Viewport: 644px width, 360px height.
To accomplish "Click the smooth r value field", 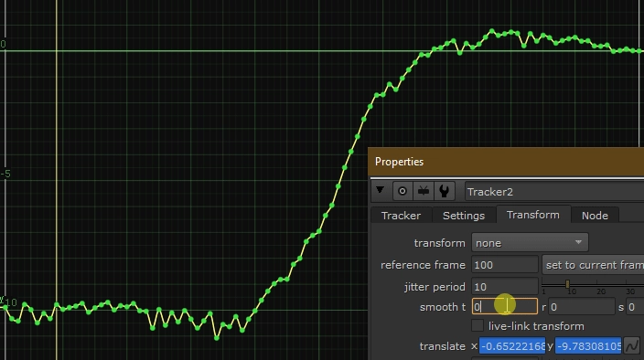I will click(x=581, y=307).
